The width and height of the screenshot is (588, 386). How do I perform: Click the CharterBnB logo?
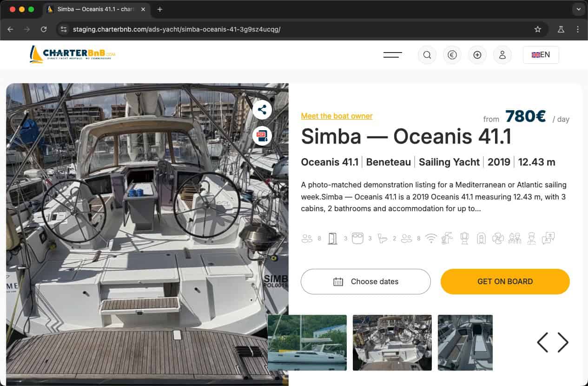point(72,54)
